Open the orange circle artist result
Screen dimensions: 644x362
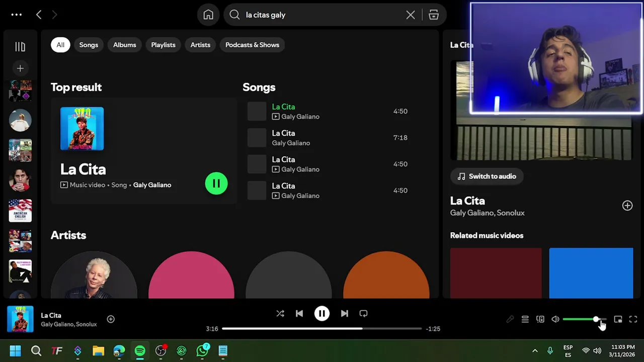pos(386,275)
